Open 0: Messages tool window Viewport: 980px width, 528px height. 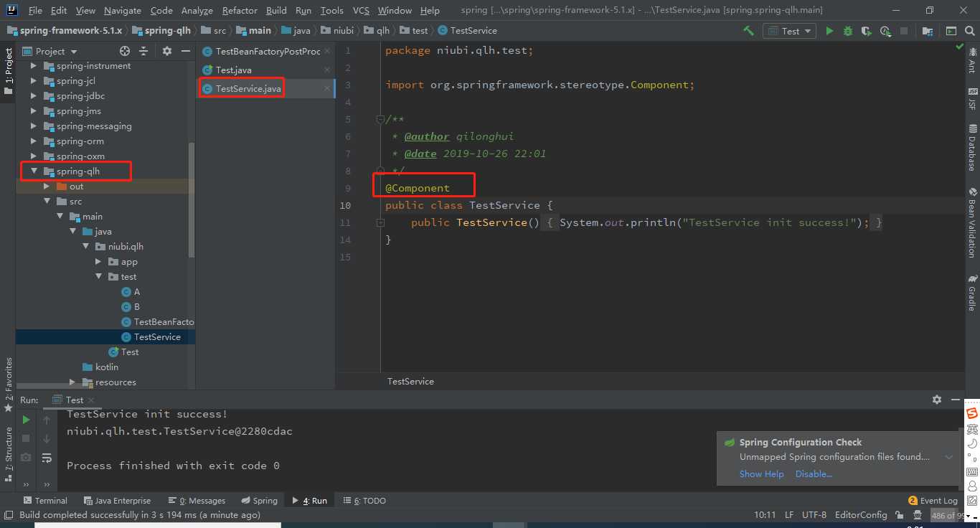(x=197, y=501)
